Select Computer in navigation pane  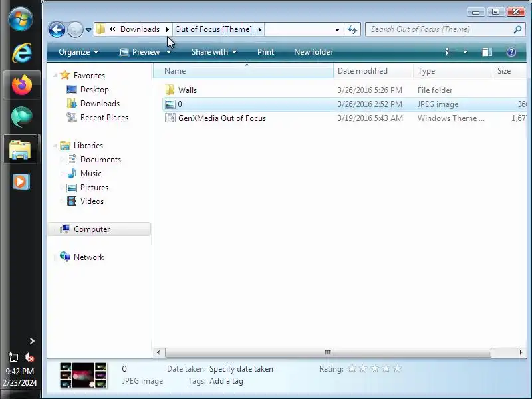[99, 229]
